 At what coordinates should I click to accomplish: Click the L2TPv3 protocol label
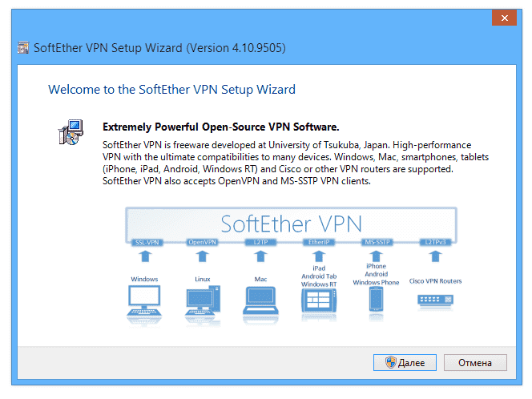pyautogui.click(x=435, y=241)
